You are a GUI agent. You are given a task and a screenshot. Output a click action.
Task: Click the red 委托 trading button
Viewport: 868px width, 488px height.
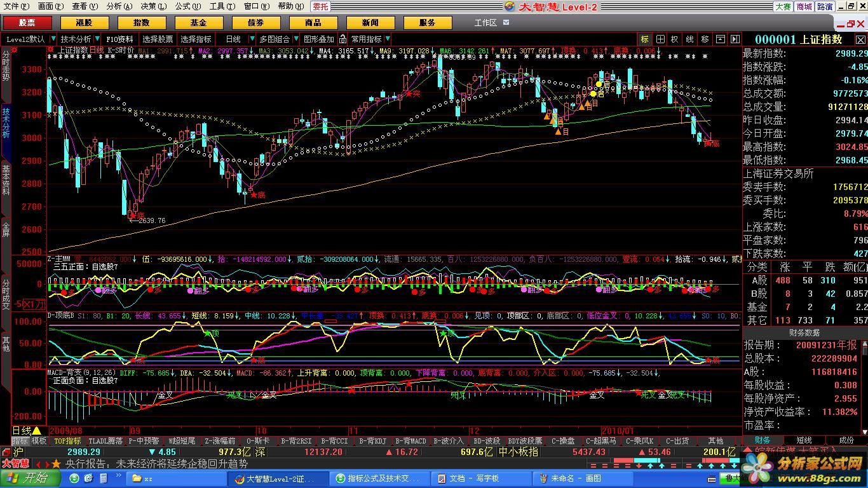pyautogui.click(x=320, y=6)
